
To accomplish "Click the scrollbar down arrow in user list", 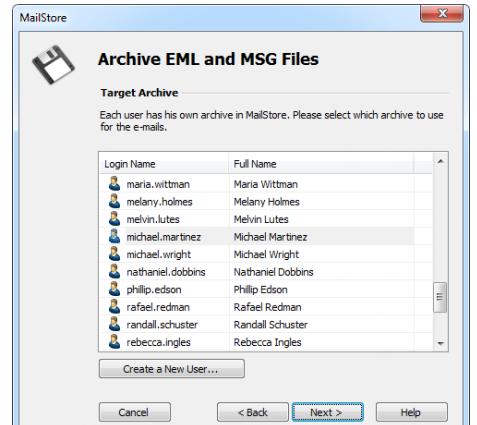I will (440, 343).
